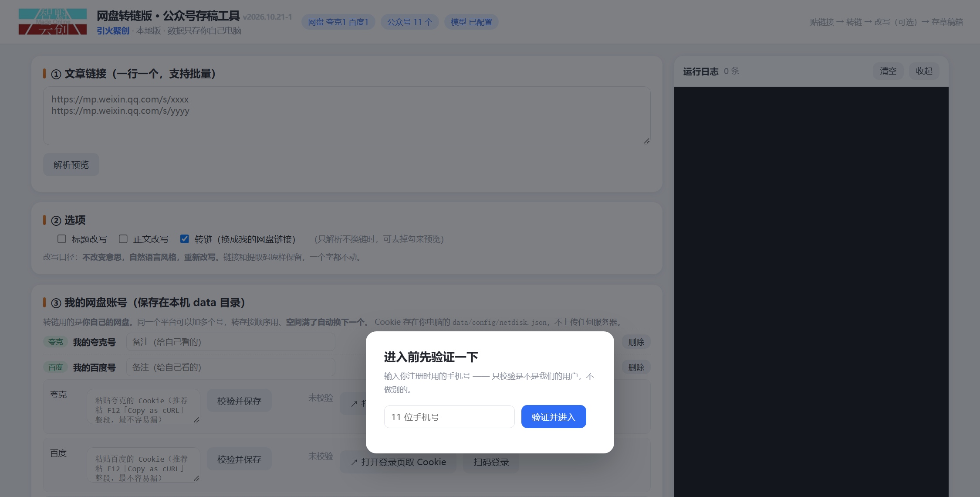Enable the 标题改写 checkbox
Viewport: 980px width, 497px height.
tap(62, 239)
